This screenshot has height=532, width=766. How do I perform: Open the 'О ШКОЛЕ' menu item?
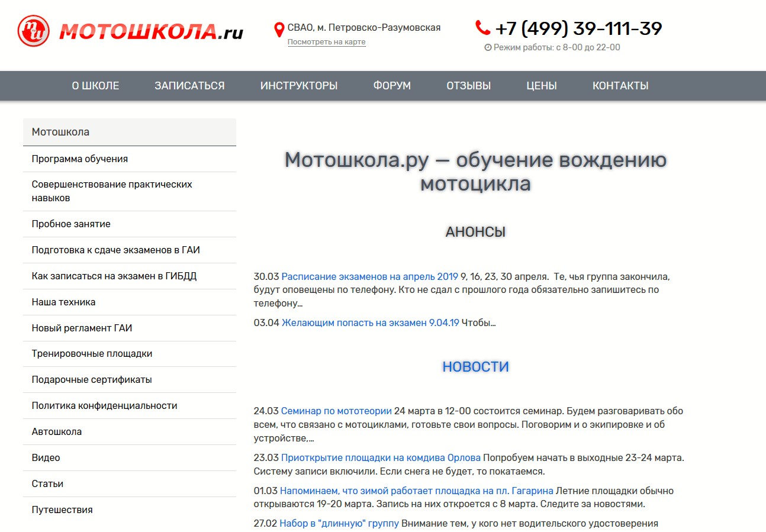tap(95, 86)
